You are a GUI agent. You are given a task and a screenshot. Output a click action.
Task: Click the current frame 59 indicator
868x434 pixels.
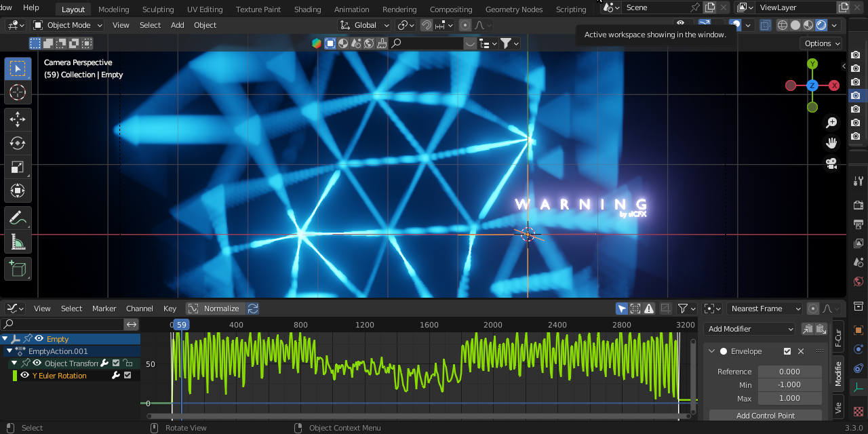coord(181,325)
